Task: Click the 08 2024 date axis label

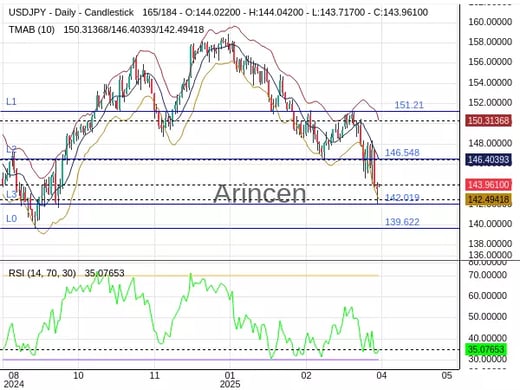Action: 14,380
